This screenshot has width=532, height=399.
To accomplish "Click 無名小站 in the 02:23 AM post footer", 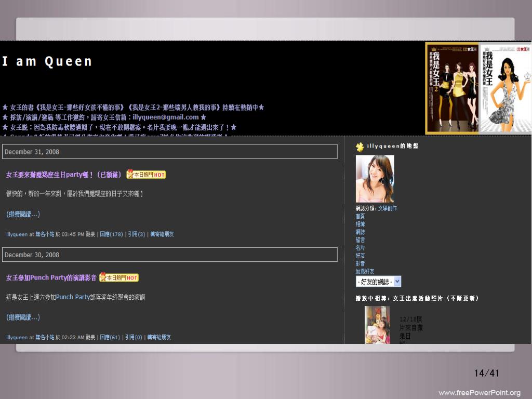I will (45, 337).
